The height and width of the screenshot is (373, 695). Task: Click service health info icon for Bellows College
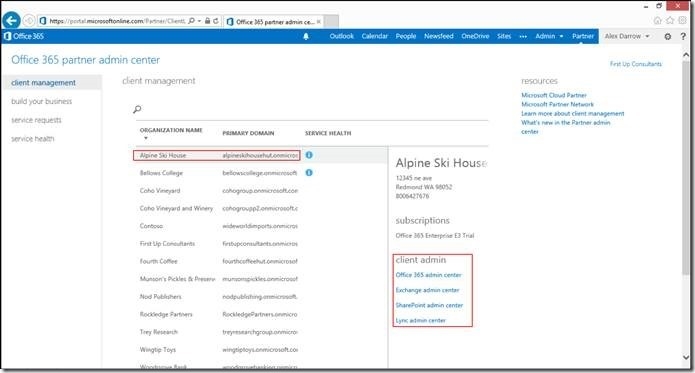pos(309,173)
